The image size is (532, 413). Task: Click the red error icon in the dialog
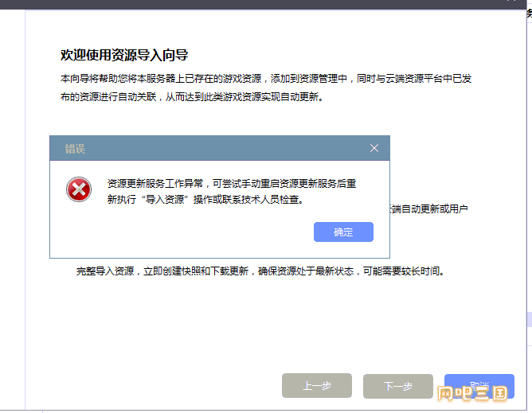[x=79, y=189]
